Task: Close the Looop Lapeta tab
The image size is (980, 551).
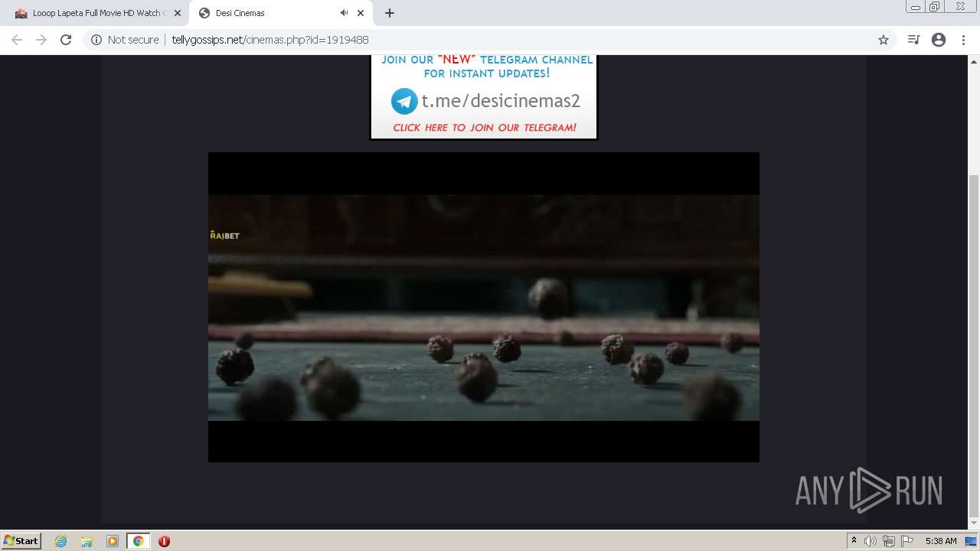Action: (x=178, y=13)
